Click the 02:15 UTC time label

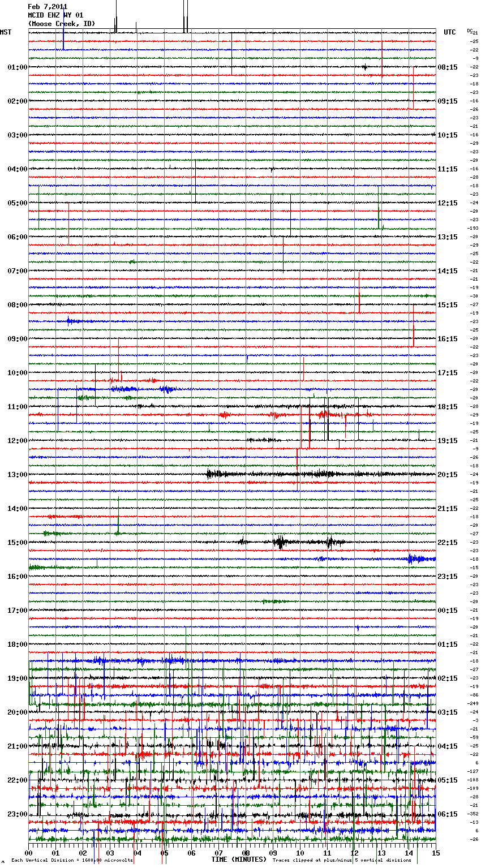point(448,678)
